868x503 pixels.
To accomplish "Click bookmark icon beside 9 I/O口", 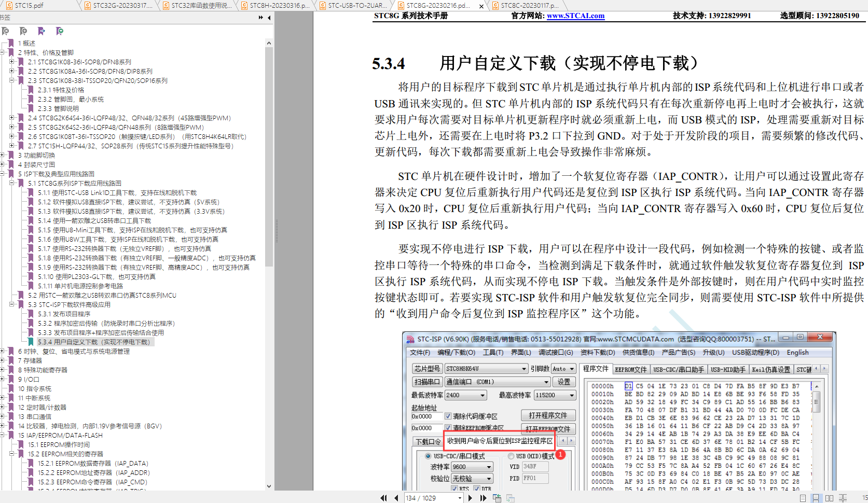I will pos(11,379).
